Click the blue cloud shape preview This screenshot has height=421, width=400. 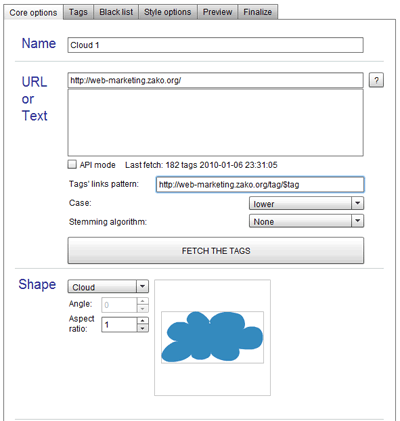click(212, 337)
